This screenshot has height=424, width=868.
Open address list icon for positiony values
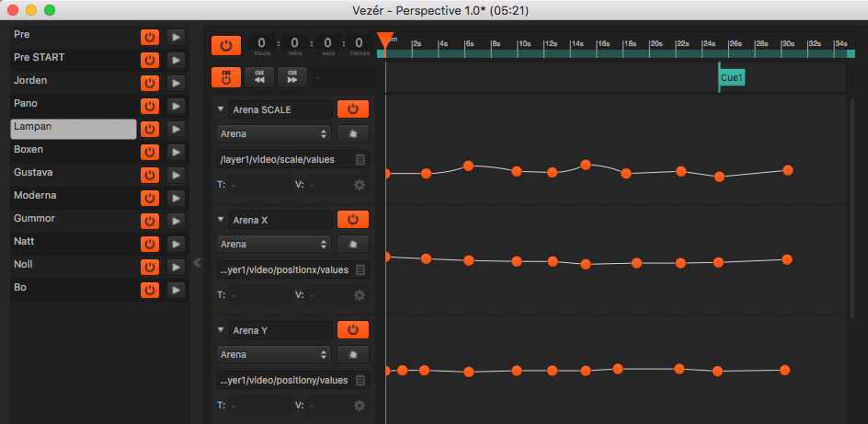(360, 380)
